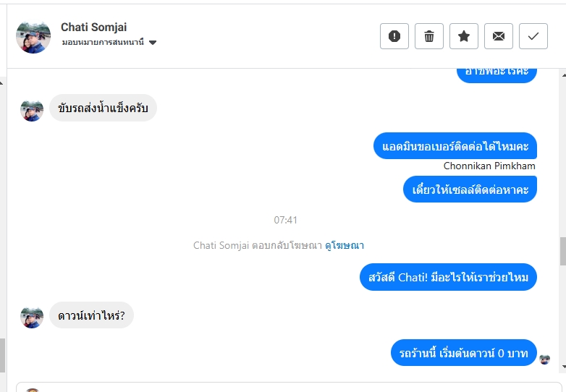Delete conversation with trash icon
This screenshot has height=392, width=566.
point(429,36)
